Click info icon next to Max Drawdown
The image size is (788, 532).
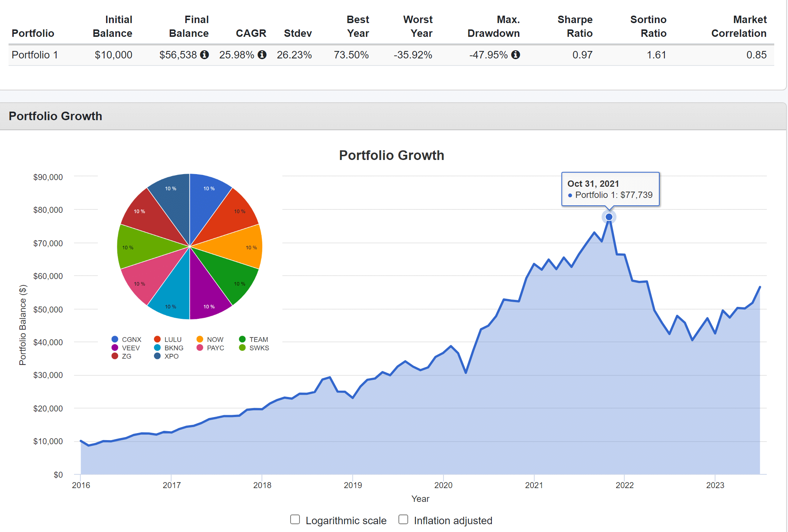[515, 55]
